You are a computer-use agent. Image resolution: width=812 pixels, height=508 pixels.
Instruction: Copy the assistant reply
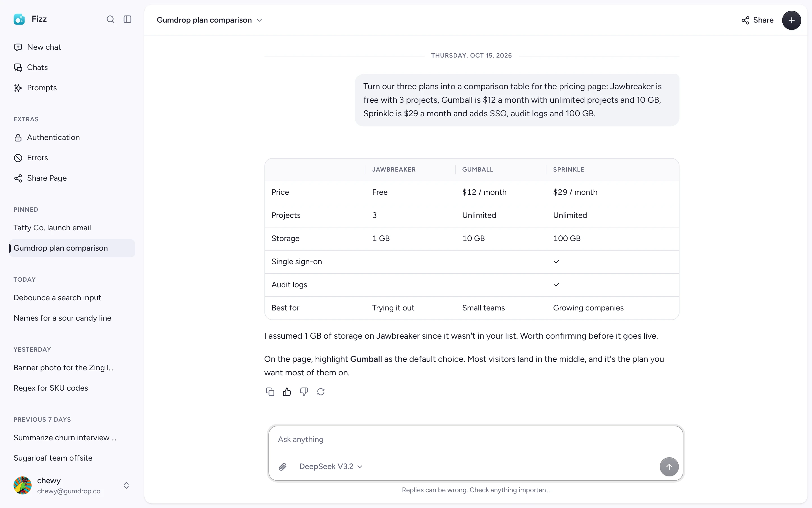click(x=270, y=392)
